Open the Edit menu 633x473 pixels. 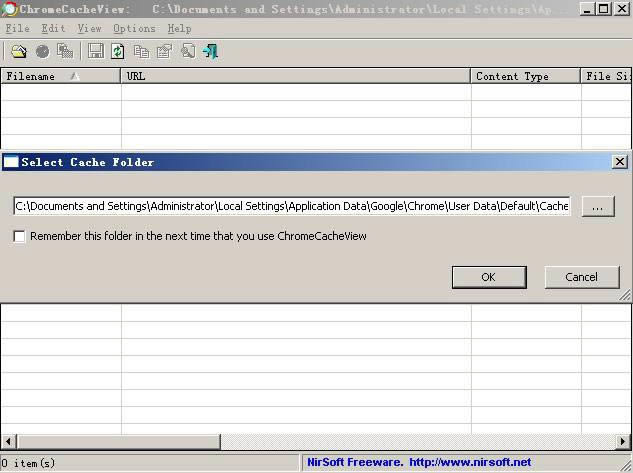coord(53,29)
